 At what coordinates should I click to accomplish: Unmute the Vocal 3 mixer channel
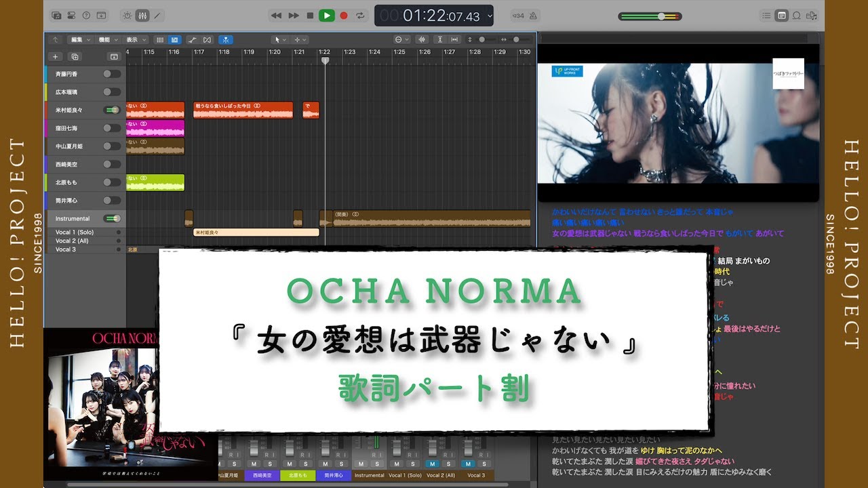click(x=469, y=464)
